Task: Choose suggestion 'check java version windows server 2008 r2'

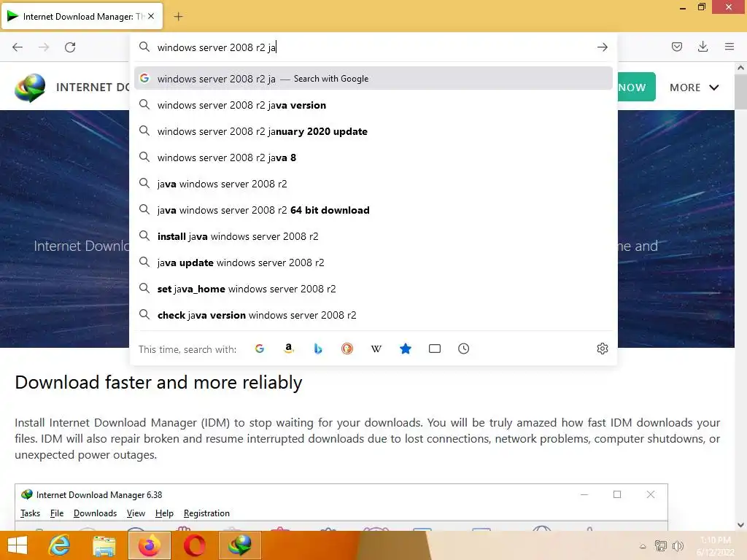Action: coord(373,315)
